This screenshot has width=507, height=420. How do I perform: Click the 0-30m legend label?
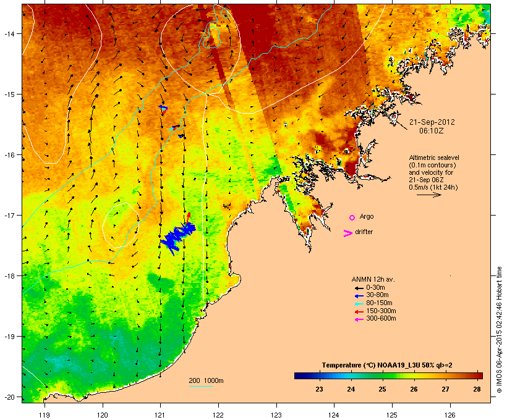[375, 288]
